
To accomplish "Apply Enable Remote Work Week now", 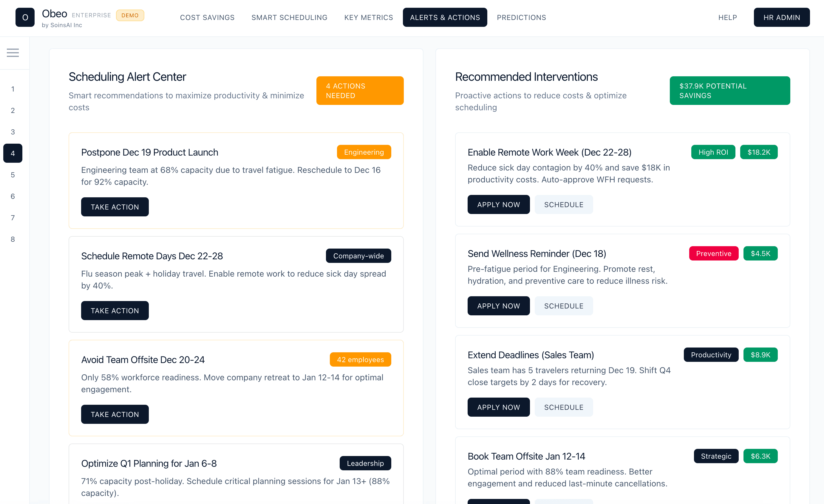I will 498,204.
